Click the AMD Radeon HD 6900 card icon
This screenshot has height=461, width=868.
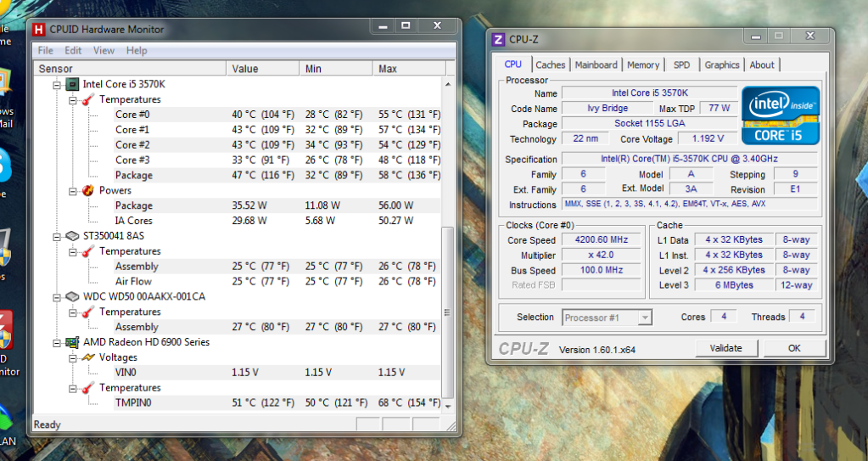[72, 342]
